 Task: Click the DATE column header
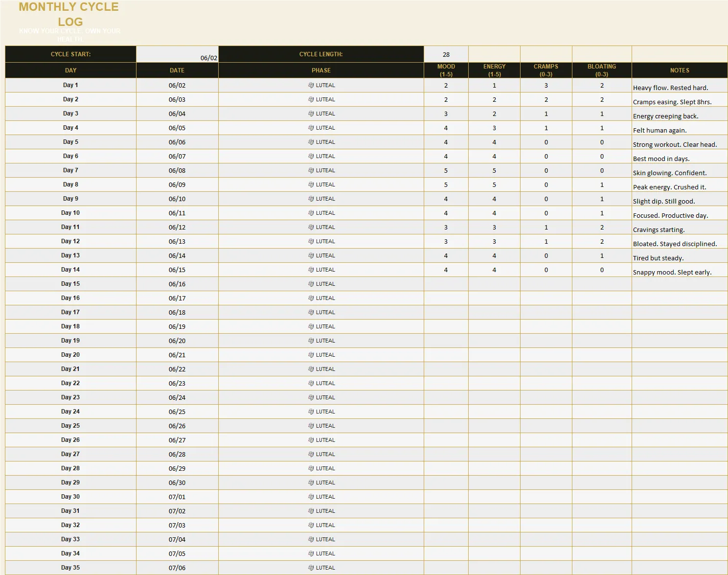tap(177, 70)
